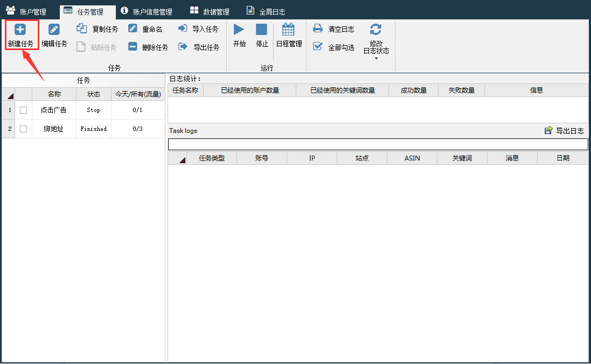Viewport: 591px width, 364px height.
Task: Open the 全局日志 tab
Action: pos(266,11)
